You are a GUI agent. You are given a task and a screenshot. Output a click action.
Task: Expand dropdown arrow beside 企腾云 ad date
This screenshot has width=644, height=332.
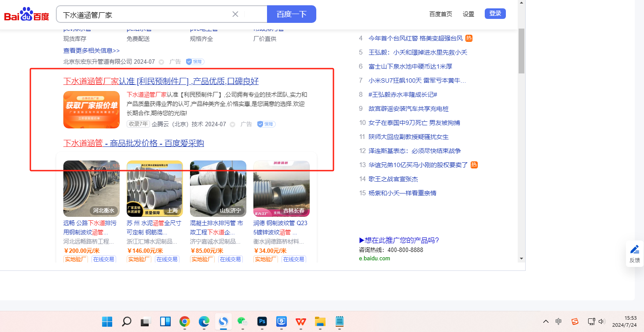(232, 124)
